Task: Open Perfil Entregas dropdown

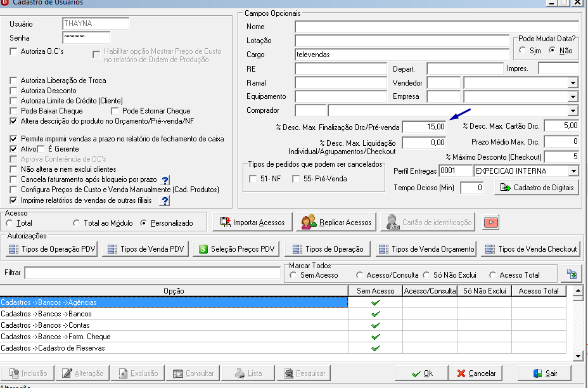Action: click(x=573, y=171)
